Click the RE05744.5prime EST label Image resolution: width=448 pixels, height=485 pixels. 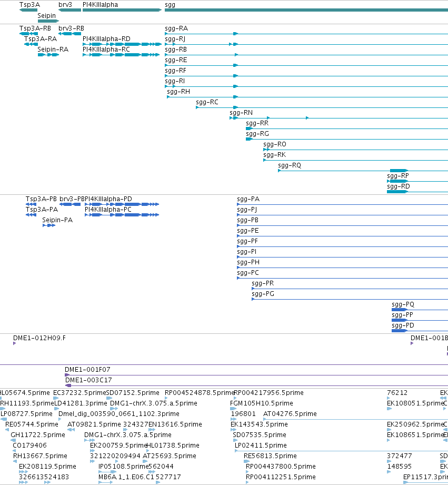(x=32, y=424)
